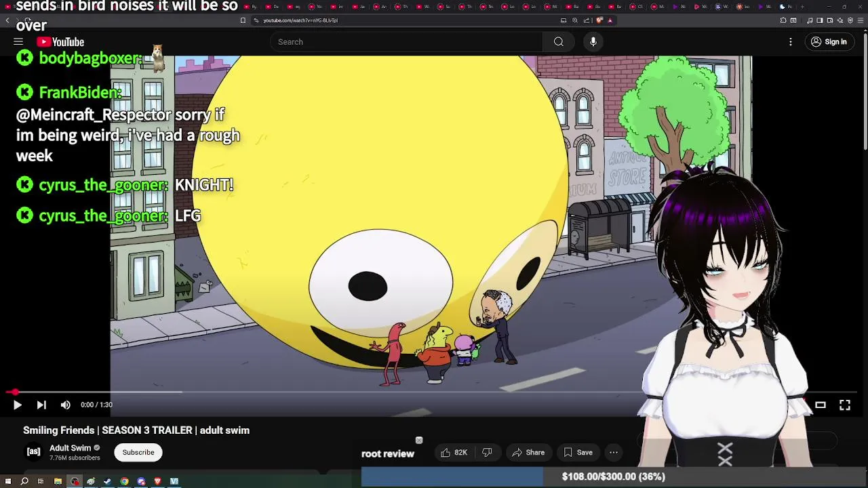Open the Windows Start menu
Image resolution: width=868 pixels, height=488 pixels.
click(x=8, y=481)
